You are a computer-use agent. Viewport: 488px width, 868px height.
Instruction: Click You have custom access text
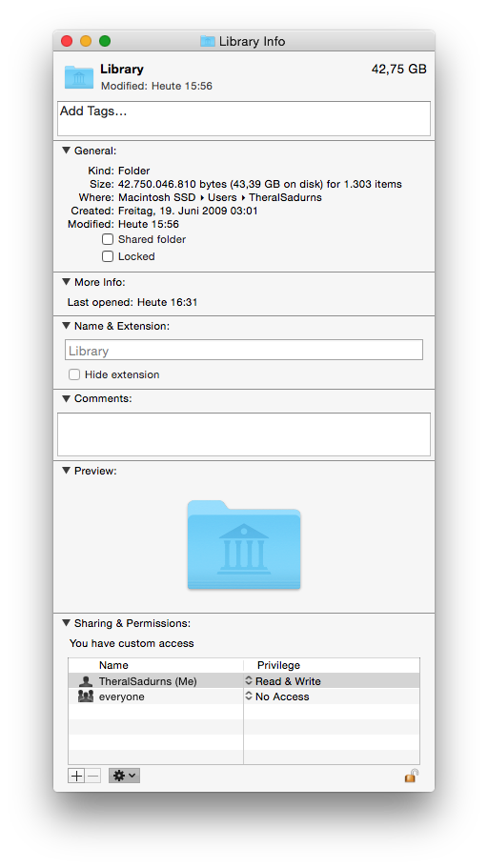point(132,643)
